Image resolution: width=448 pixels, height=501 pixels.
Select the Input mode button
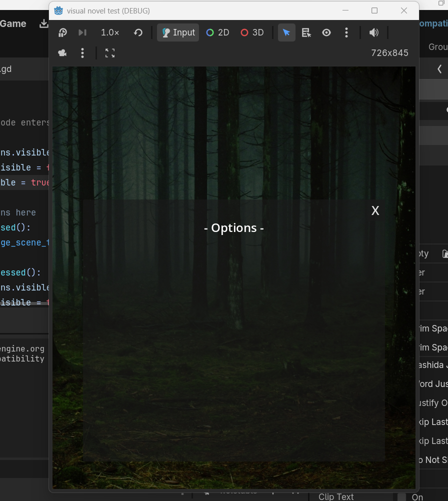coord(178,32)
